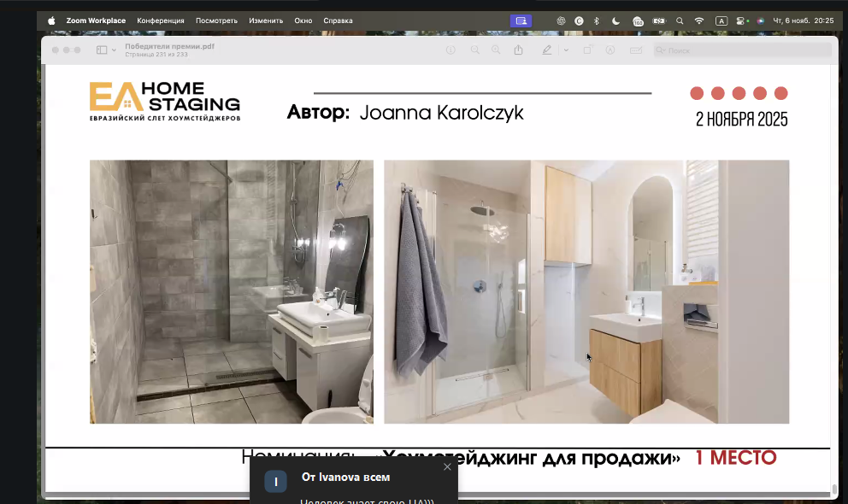Click the author name Joanna Karolczyk
This screenshot has width=848, height=504.
441,113
